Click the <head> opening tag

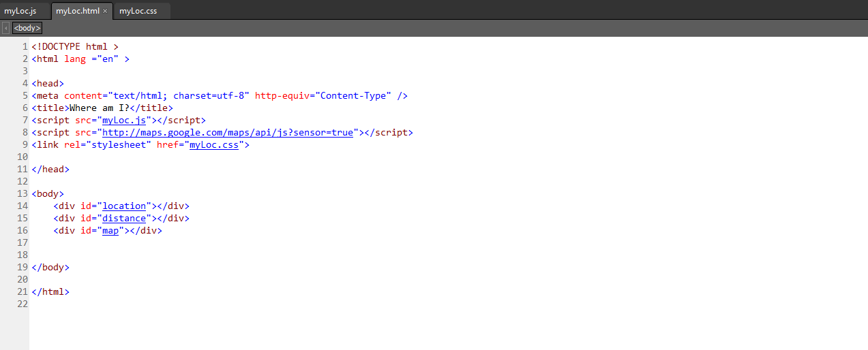point(48,84)
